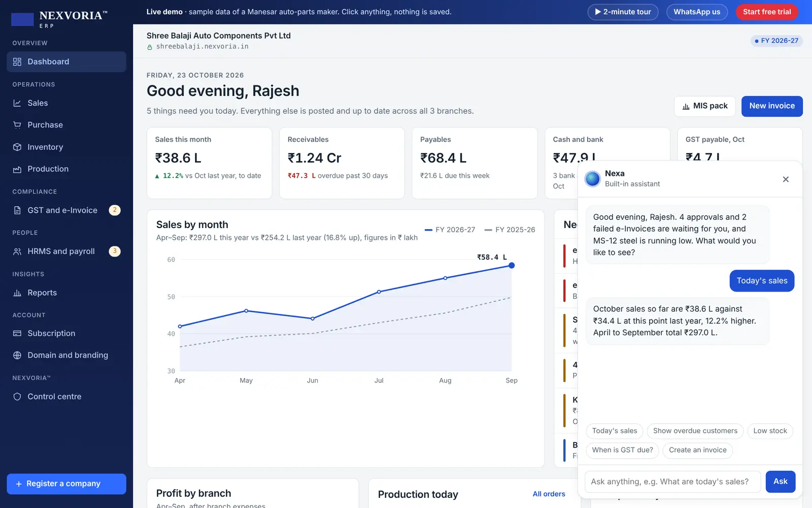Screen dimensions: 812x508
Task: Toggle the FY 2026-27 chart legend
Action: pyautogui.click(x=450, y=230)
